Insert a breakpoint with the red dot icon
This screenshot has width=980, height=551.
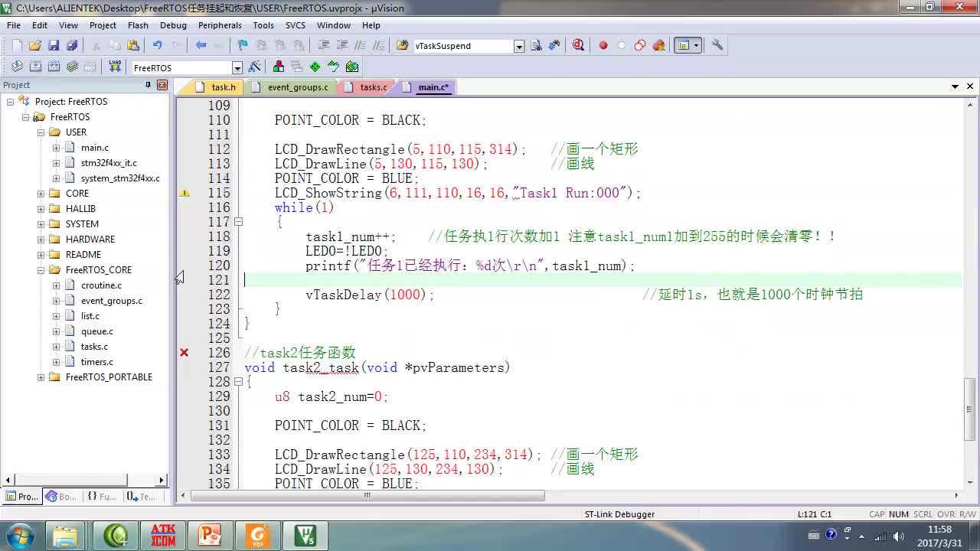pos(603,46)
